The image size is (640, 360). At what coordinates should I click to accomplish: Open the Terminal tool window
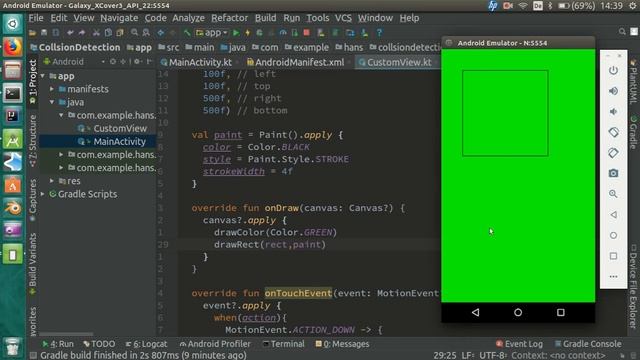[284, 344]
